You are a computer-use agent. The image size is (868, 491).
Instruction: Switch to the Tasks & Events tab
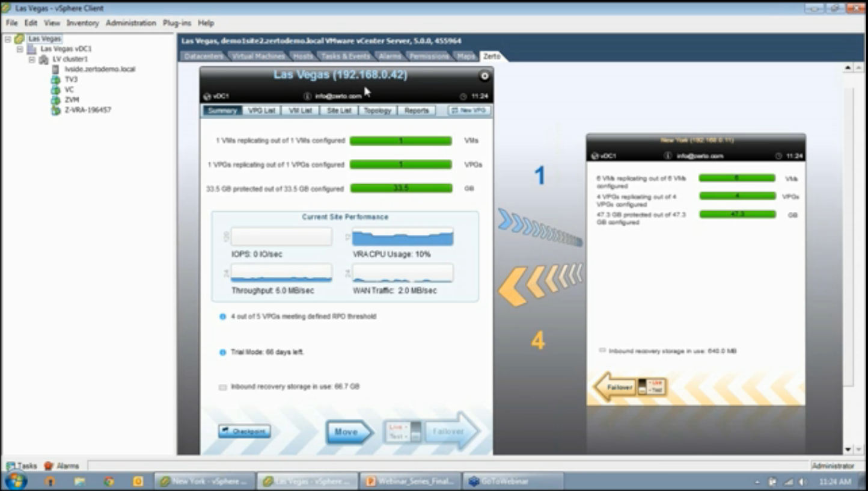pos(346,56)
